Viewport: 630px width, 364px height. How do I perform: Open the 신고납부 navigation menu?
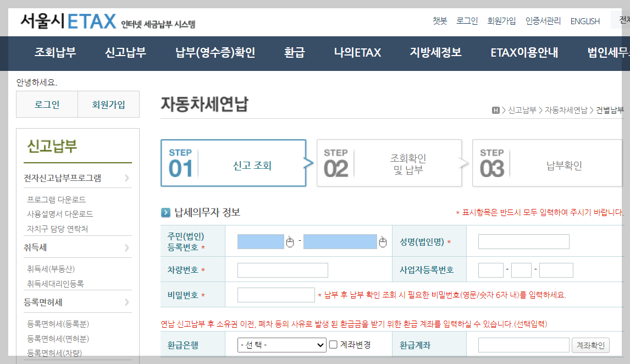tap(124, 53)
